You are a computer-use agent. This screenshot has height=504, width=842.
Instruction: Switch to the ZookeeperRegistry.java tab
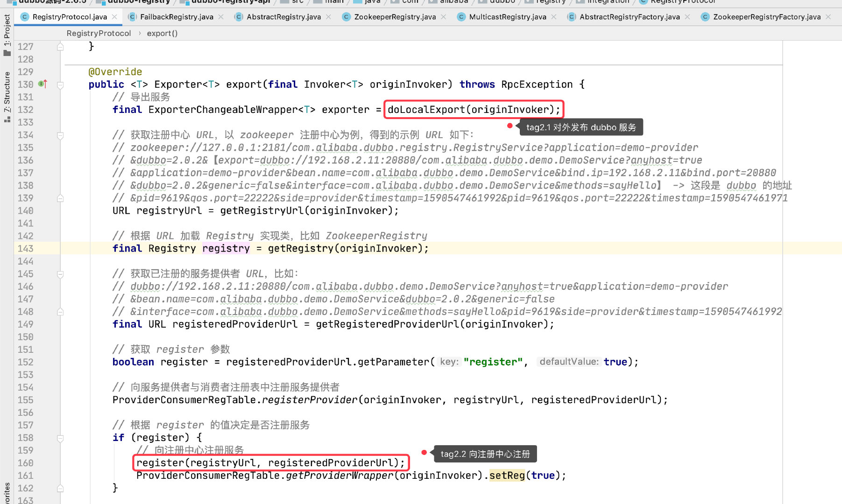[x=395, y=17]
